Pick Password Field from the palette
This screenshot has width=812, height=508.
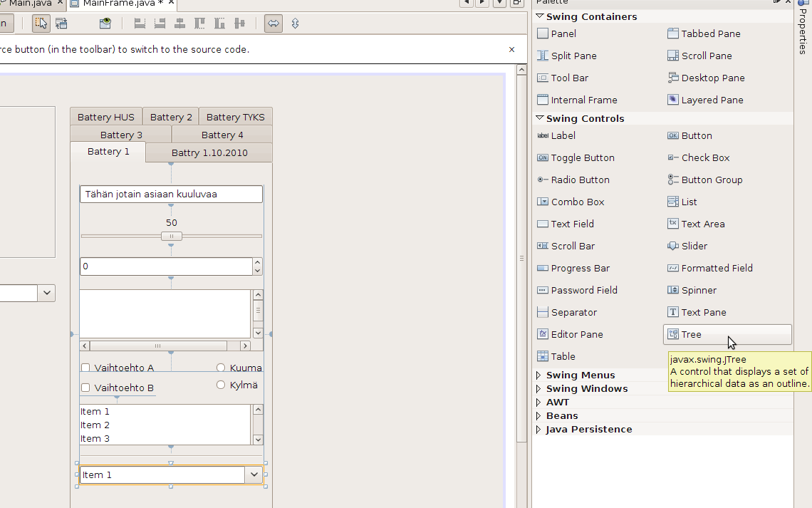(x=578, y=291)
